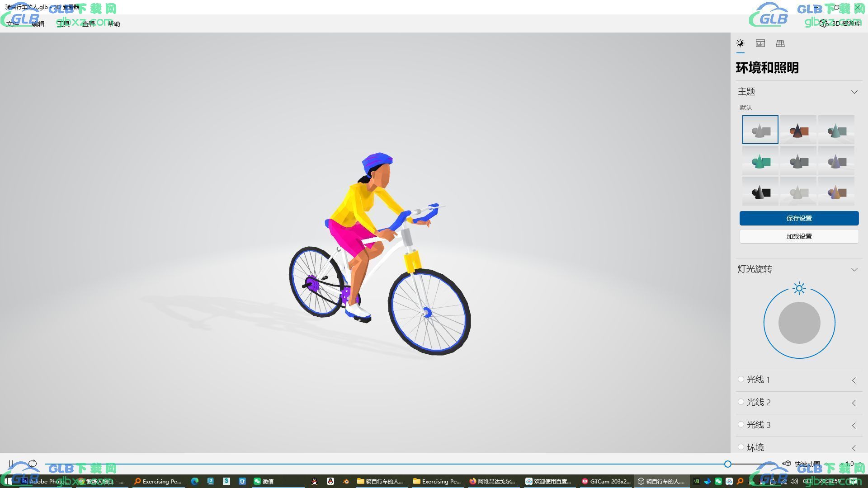Image resolution: width=868 pixels, height=488 pixels.
Task: Open the Environment and Lighting sun tab
Action: (x=740, y=43)
